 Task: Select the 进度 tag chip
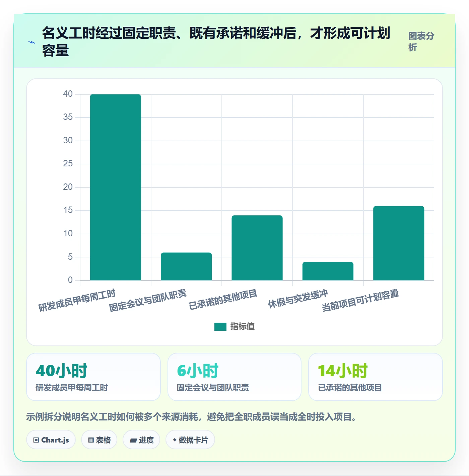pyautogui.click(x=141, y=440)
